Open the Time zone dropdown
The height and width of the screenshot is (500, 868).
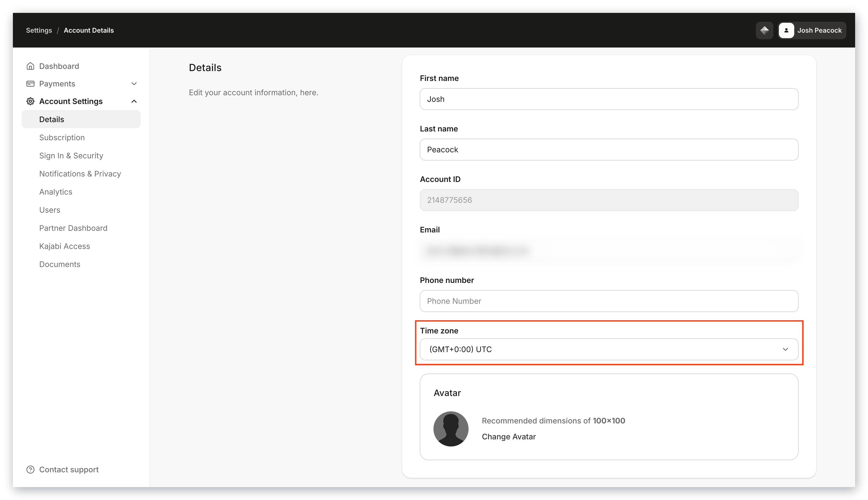tap(609, 349)
